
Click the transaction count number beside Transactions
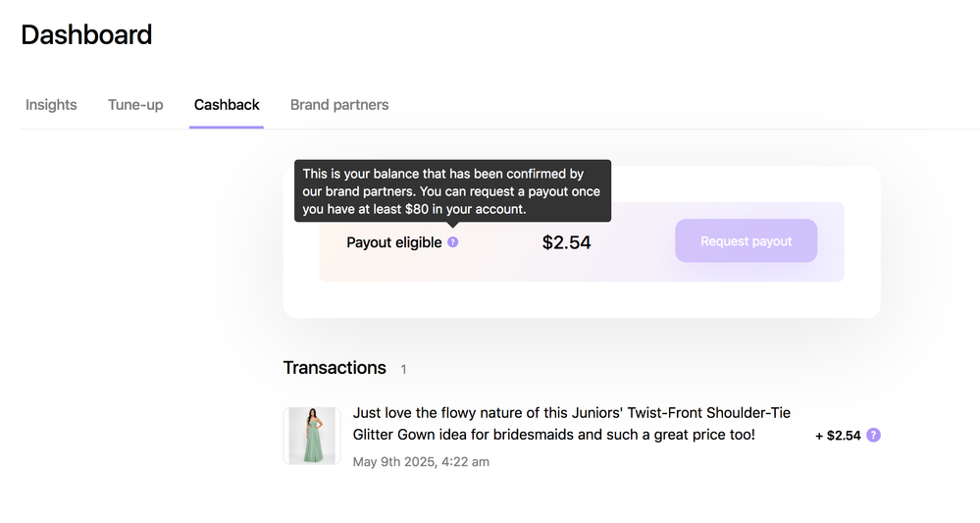click(x=404, y=369)
